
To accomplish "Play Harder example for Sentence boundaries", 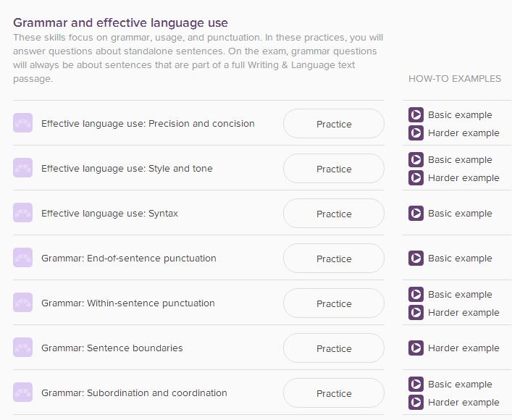I will coord(454,348).
